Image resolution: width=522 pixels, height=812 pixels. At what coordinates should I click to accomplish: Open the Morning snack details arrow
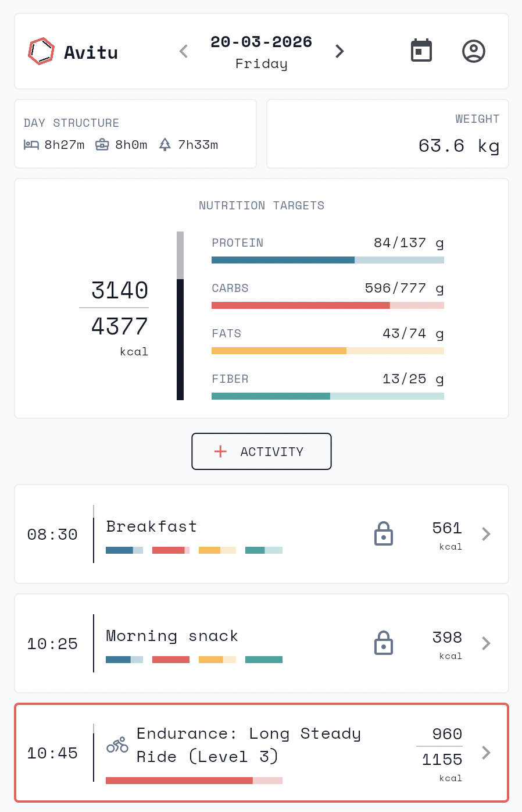click(485, 643)
